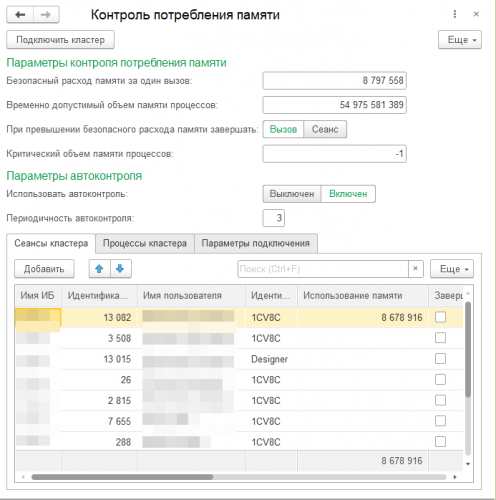
Task: Select the cell with value 2 815
Action: [x=99, y=400]
